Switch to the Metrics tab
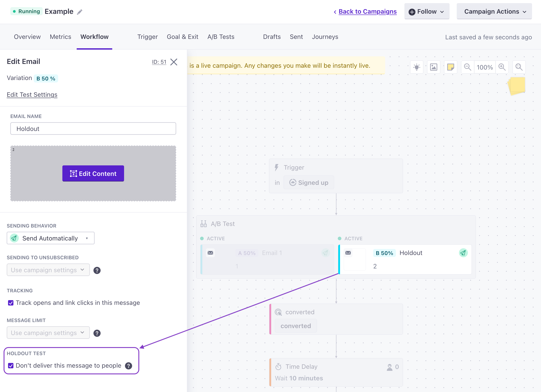The height and width of the screenshot is (392, 541). [x=60, y=37]
